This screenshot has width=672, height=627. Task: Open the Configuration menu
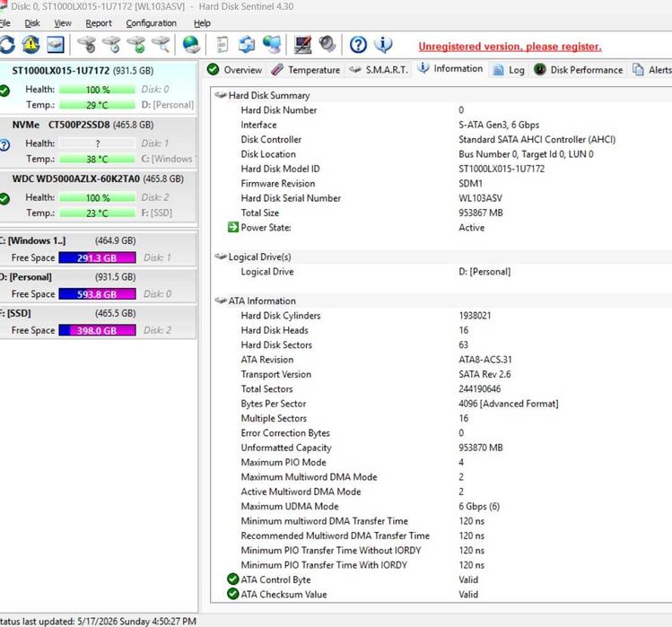[x=151, y=23]
